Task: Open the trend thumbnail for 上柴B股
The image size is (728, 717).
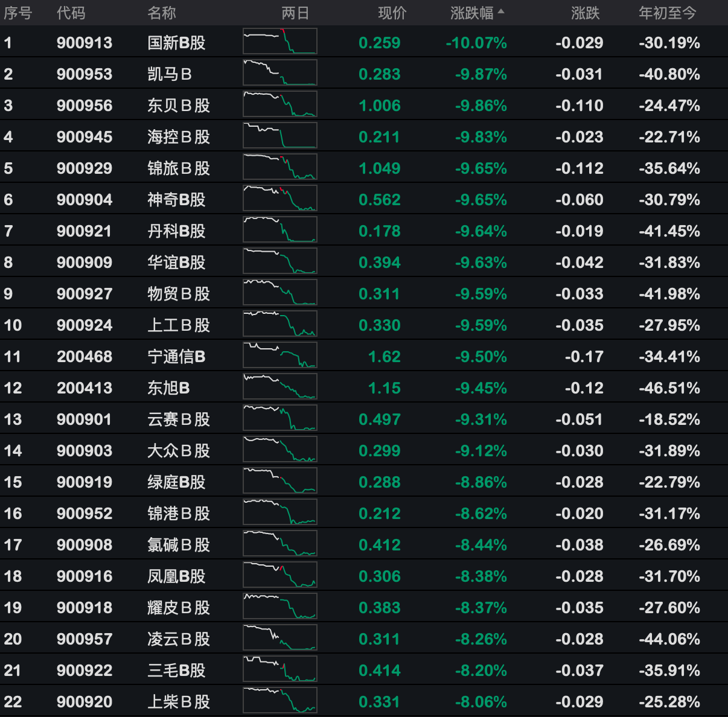Action: (279, 701)
